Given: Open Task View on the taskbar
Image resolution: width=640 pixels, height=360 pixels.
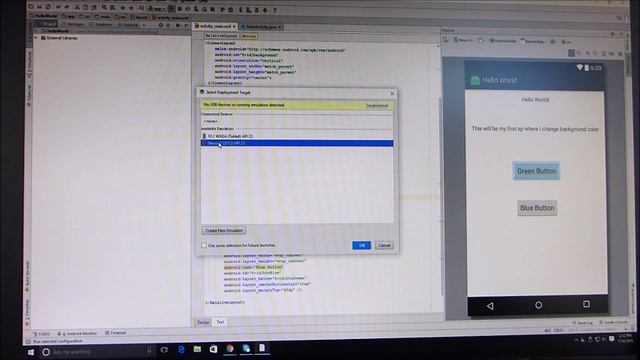Looking at the screenshot, I should coord(164,350).
